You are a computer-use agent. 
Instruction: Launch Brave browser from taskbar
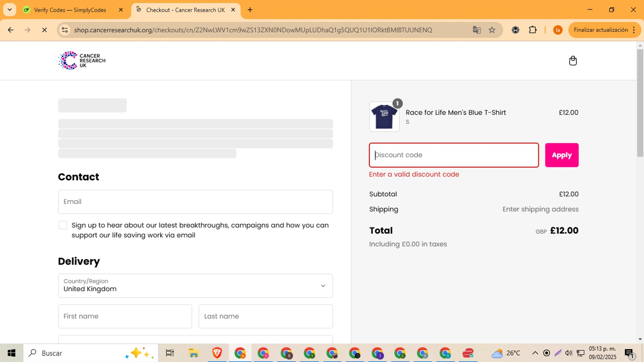(x=217, y=353)
